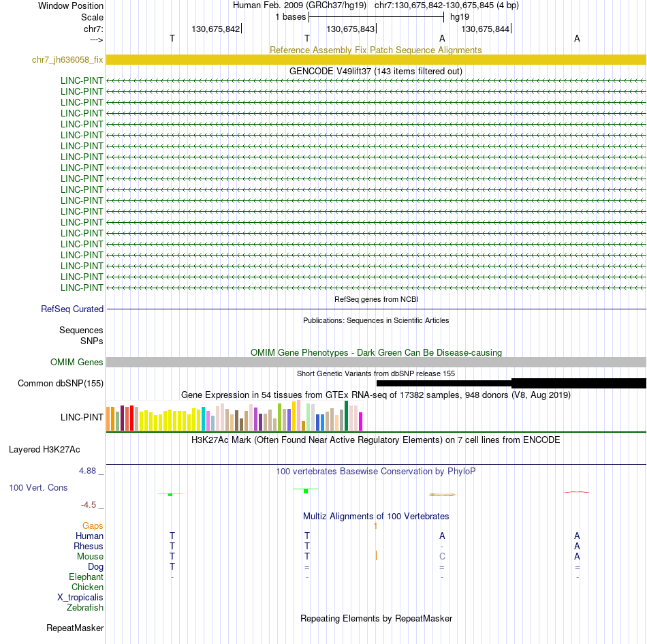This screenshot has width=647, height=644.
Task: Click the Sequences track label
Action: 81,331
